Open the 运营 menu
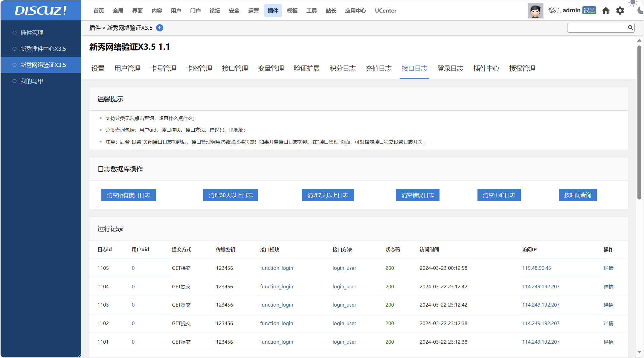Screen dimensions: 644x358 pyautogui.click(x=254, y=11)
